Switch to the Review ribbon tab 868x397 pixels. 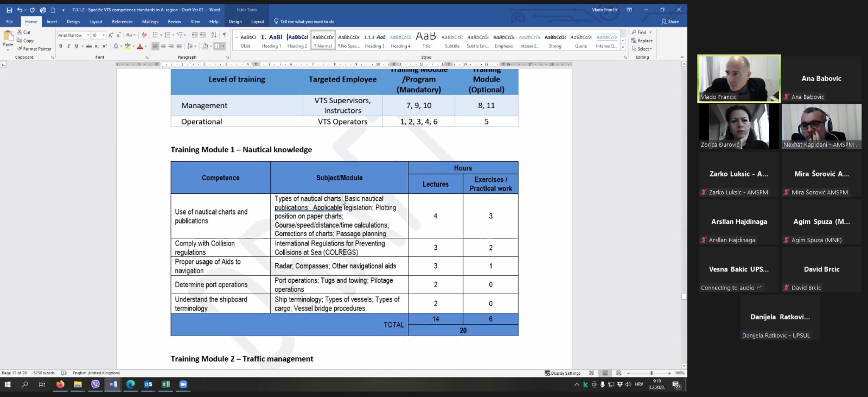174,22
